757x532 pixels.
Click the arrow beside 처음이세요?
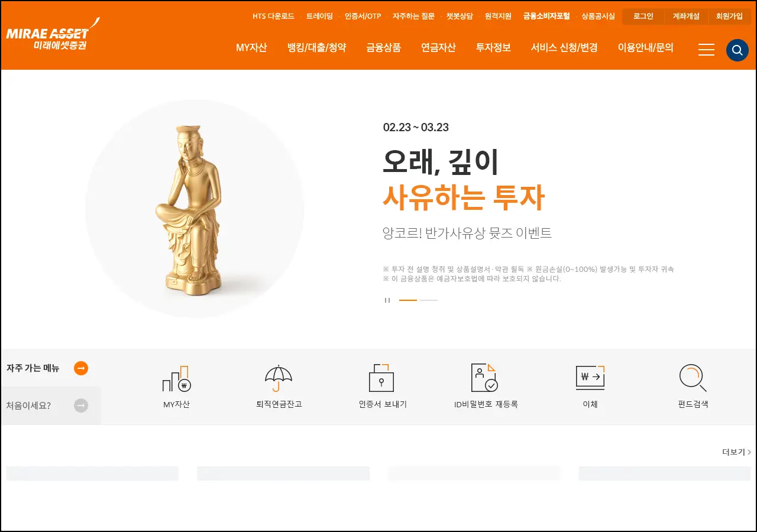pyautogui.click(x=82, y=405)
